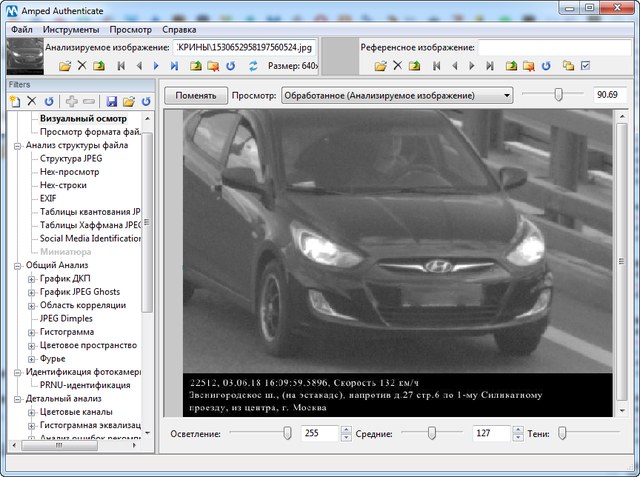Click the Поменять button
The height and width of the screenshot is (477, 640).
tap(195, 95)
